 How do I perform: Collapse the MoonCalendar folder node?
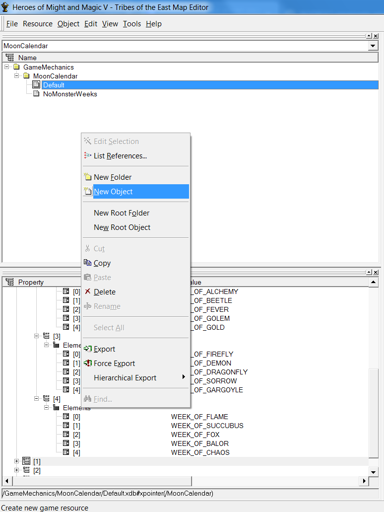16,76
